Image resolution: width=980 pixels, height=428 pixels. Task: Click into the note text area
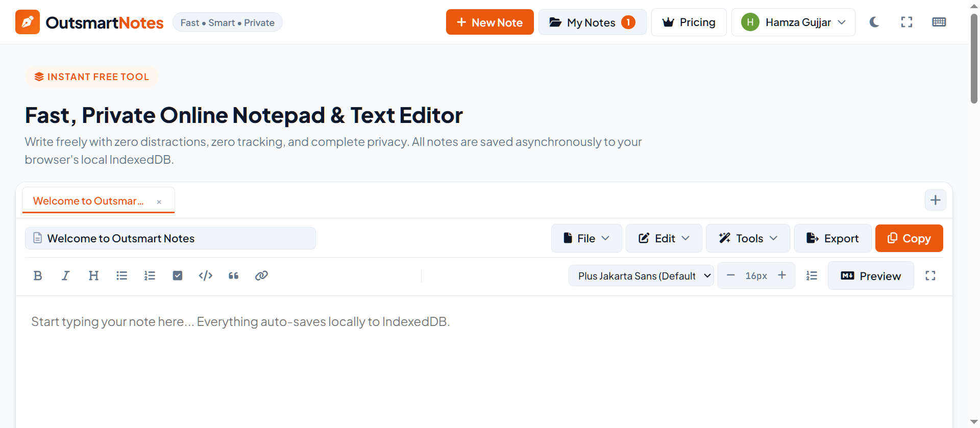click(484, 362)
